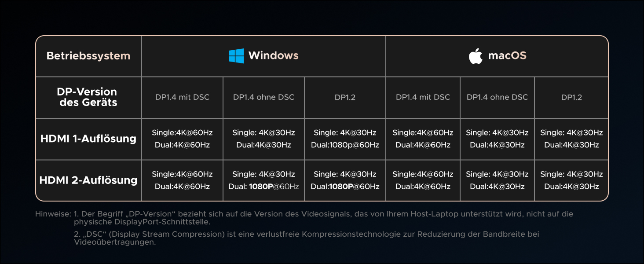Click the DP1.2 cell under macOS
The height and width of the screenshot is (264, 644).
click(571, 97)
